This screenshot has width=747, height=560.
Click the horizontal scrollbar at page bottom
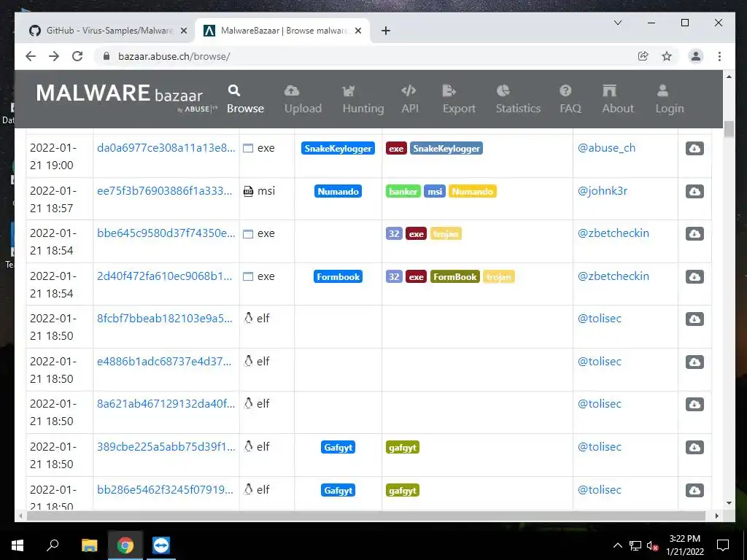pyautogui.click(x=366, y=516)
